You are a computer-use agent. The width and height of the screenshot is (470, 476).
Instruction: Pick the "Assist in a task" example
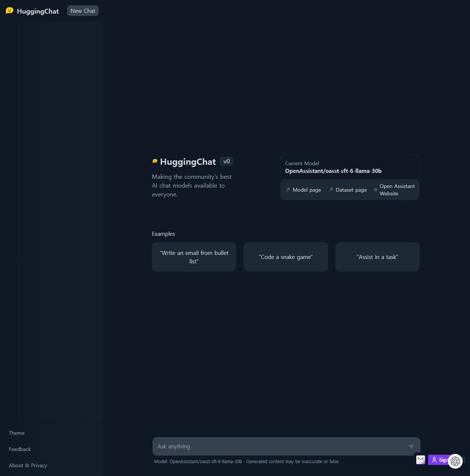pyautogui.click(x=377, y=257)
